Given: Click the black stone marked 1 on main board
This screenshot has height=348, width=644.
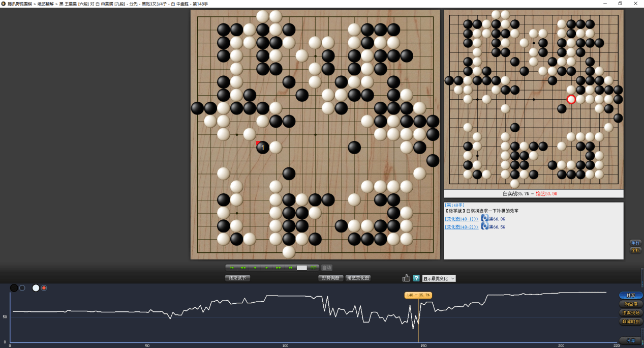Looking at the screenshot, I should 262,148.
